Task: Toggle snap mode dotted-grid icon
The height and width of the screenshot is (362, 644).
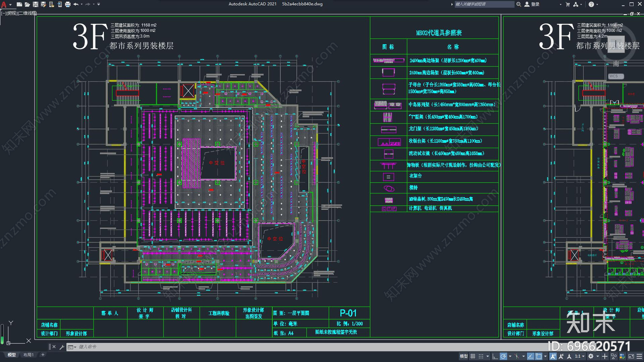Action: 481,356
